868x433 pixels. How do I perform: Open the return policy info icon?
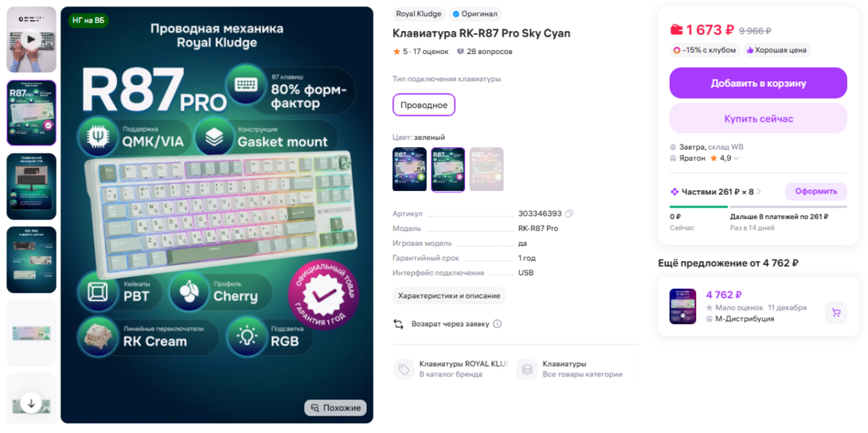point(497,323)
